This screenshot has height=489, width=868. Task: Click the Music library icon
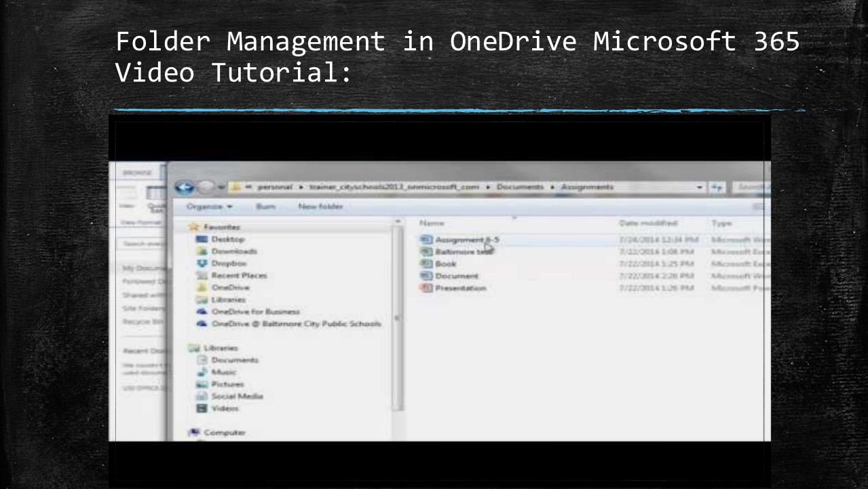pos(201,372)
